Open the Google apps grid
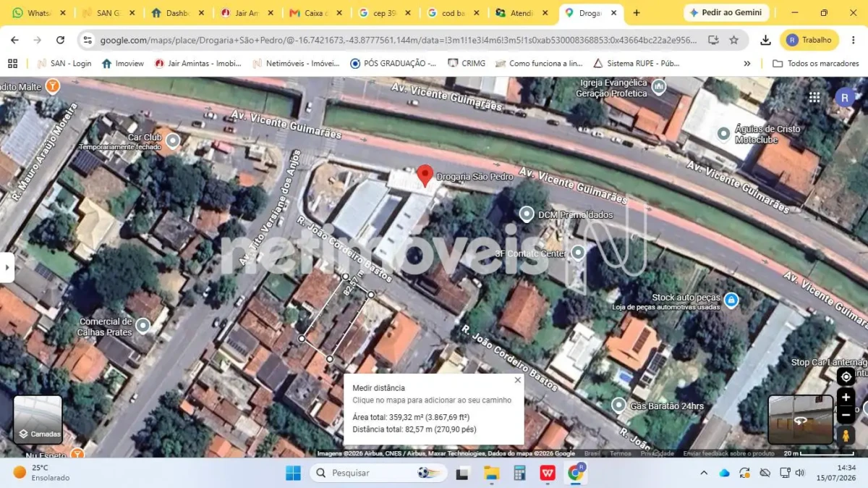 point(814,97)
